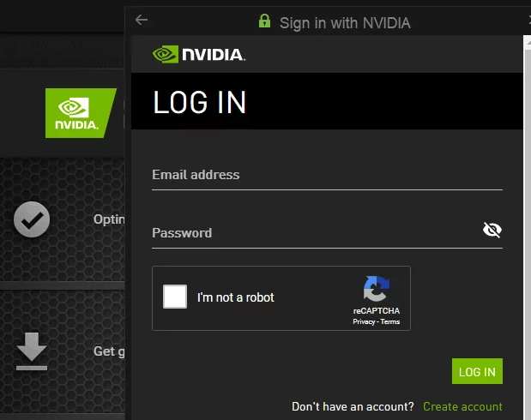Focus the Email address field
Image resolution: width=531 pixels, height=420 pixels.
(327, 176)
